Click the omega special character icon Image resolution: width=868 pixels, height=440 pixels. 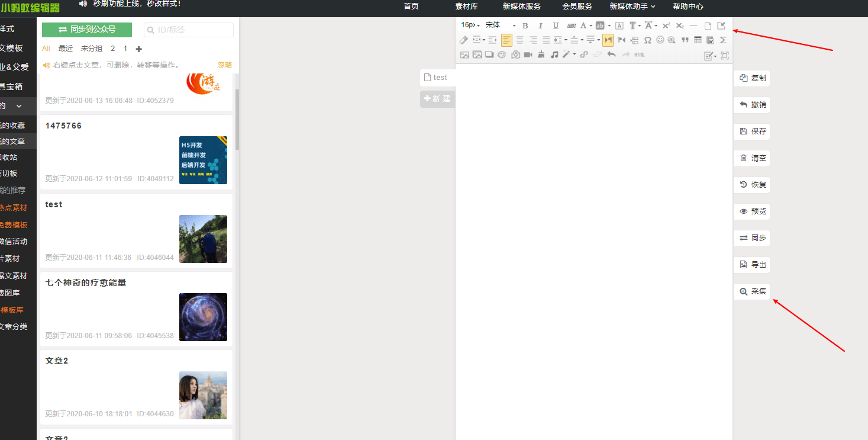tap(647, 40)
